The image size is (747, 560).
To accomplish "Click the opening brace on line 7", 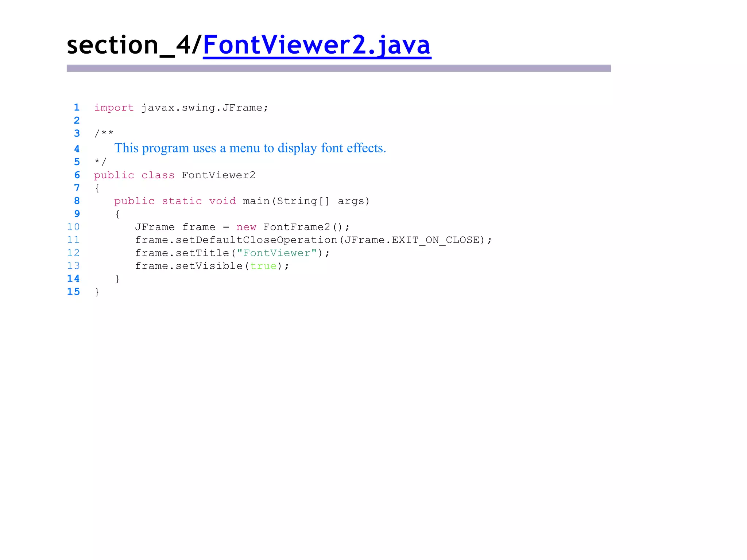I will click(97, 188).
